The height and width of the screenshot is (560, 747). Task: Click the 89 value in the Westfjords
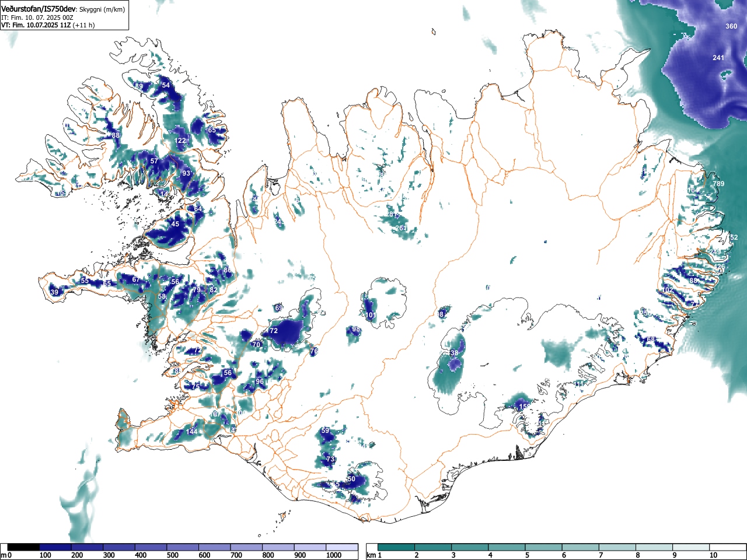(x=139, y=86)
